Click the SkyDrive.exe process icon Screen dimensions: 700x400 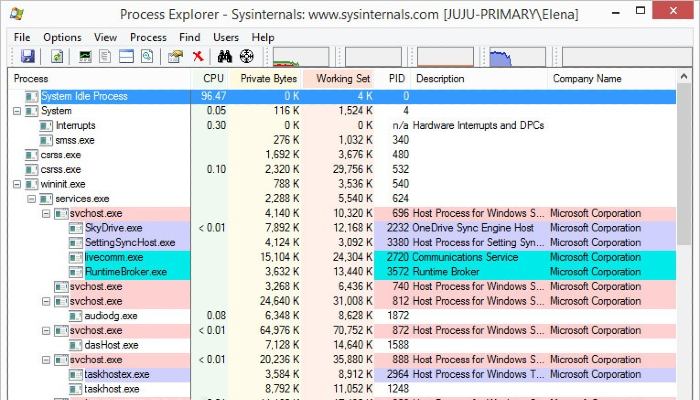pos(76,228)
